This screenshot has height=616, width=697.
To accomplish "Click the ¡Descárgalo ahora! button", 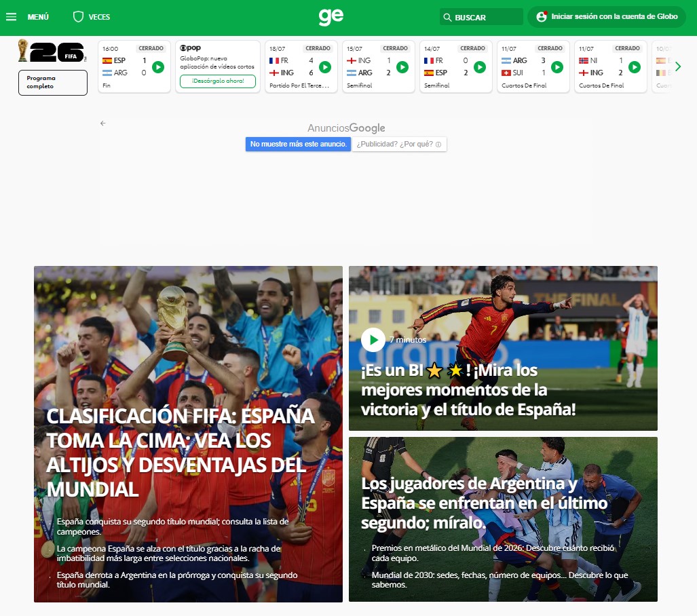I will tap(218, 81).
